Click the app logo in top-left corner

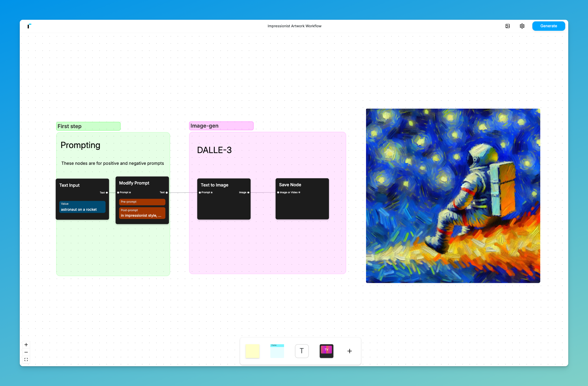pos(29,26)
